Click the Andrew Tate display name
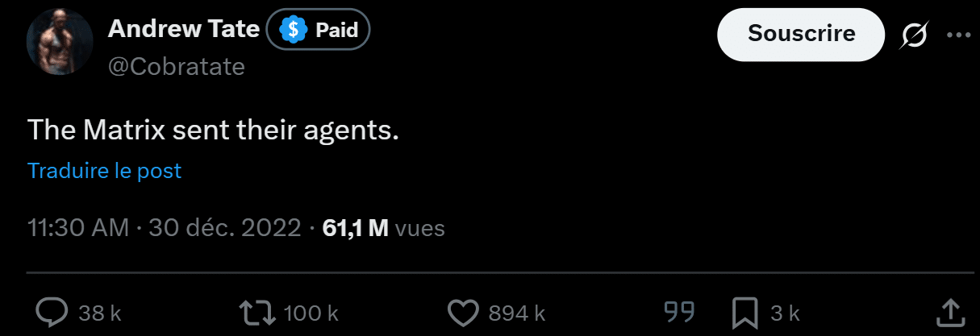Image resolution: width=980 pixels, height=336 pixels. [184, 31]
